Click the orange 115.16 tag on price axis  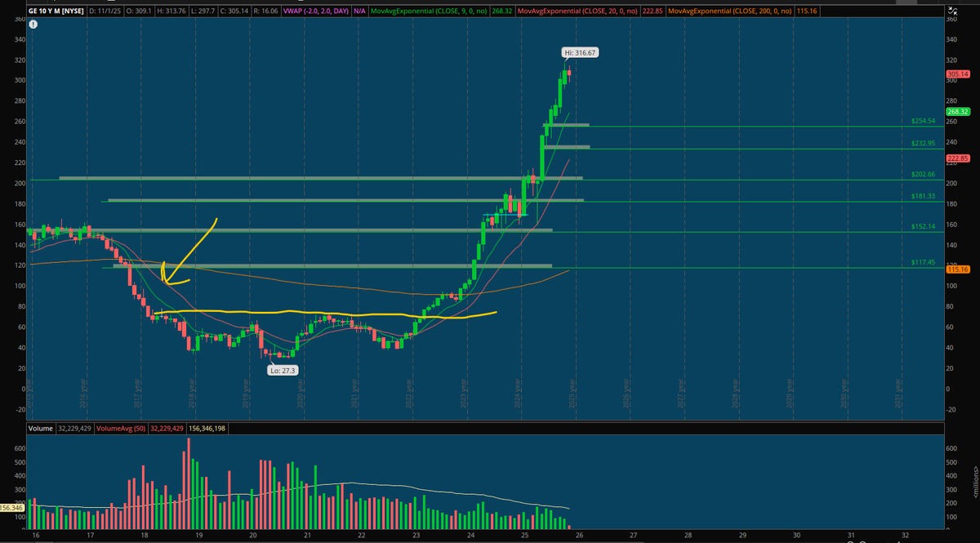[958, 269]
